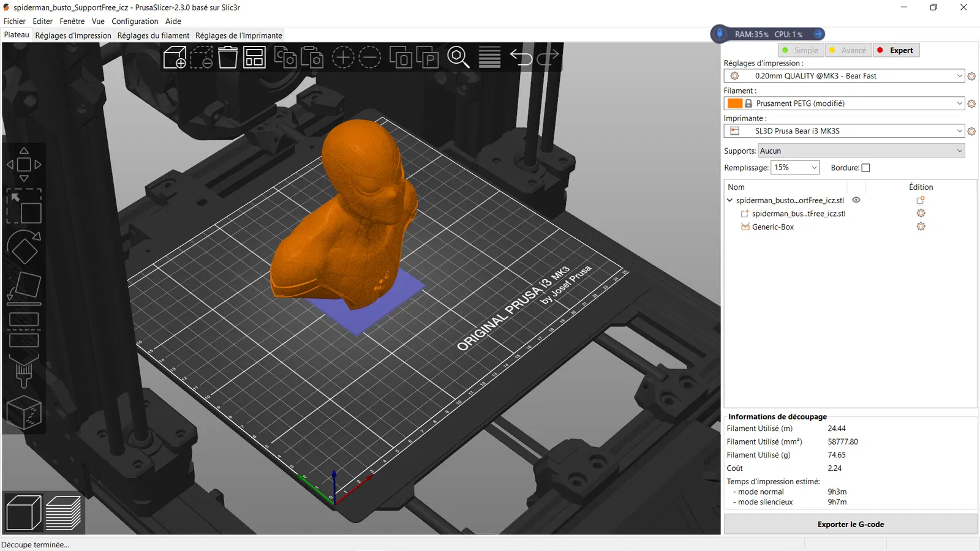Enable the Bordure checkbox
Viewport: 980px width, 551px height.
pos(865,168)
